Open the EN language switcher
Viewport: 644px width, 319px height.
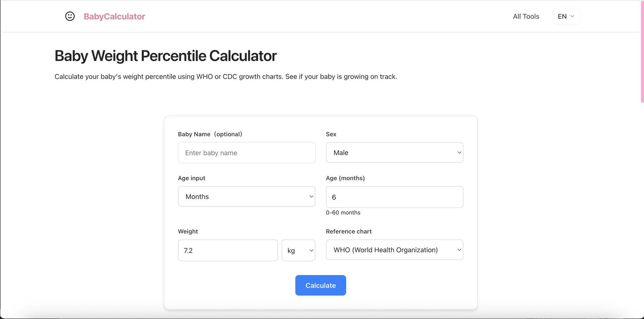click(566, 16)
